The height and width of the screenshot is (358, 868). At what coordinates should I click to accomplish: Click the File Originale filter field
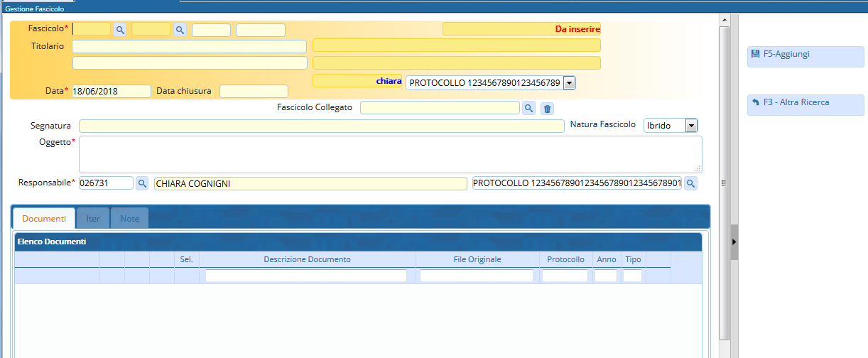pyautogui.click(x=477, y=276)
